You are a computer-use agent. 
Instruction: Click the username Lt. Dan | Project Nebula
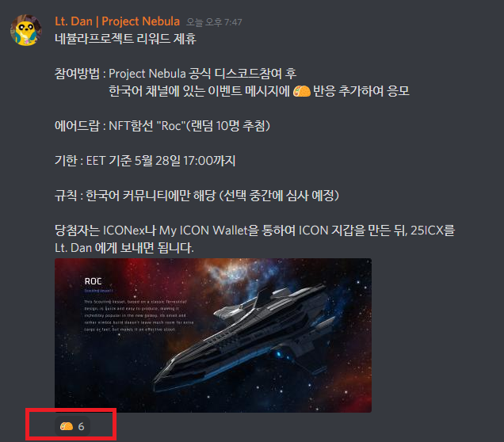tap(117, 21)
